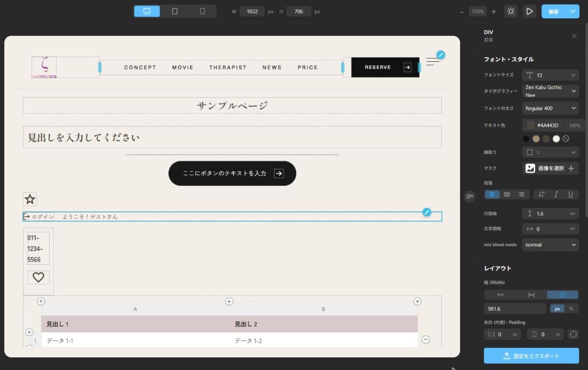Close the DIV properties panel
The width and height of the screenshot is (588, 370).
574,36
